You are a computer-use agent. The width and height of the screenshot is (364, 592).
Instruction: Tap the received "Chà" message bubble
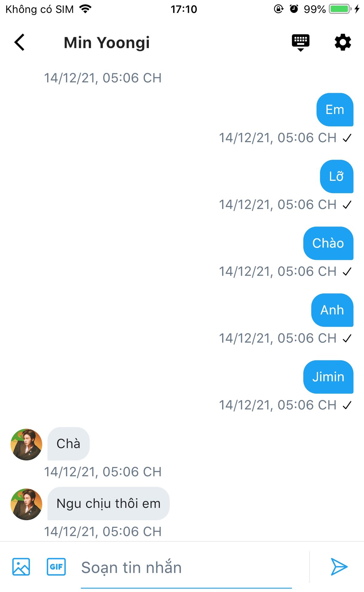[68, 444]
